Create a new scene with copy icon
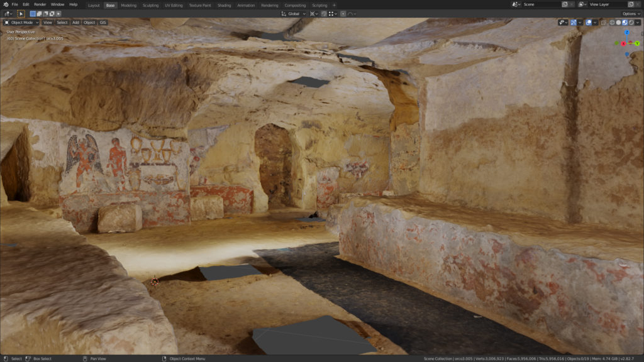Screen dimensions: 644x362 (565, 4)
